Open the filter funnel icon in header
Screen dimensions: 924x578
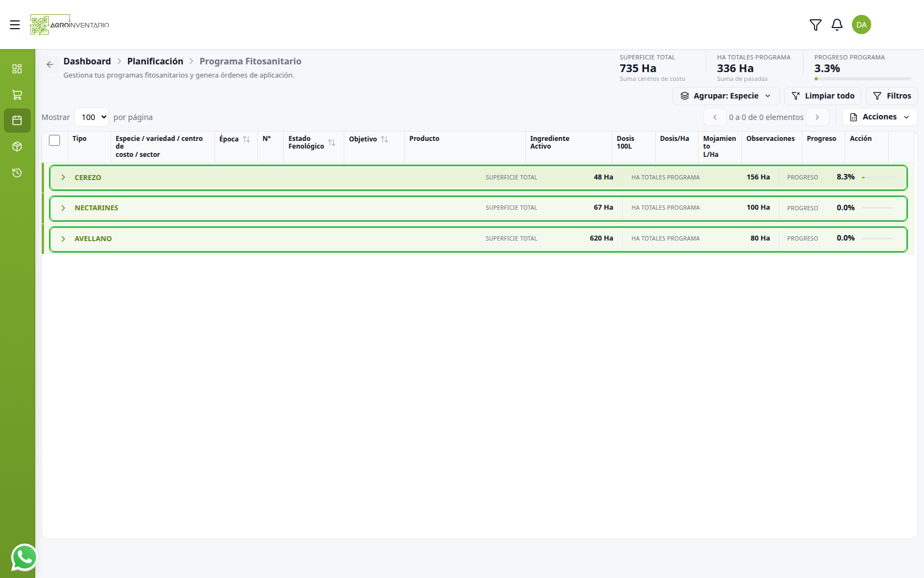pos(816,25)
